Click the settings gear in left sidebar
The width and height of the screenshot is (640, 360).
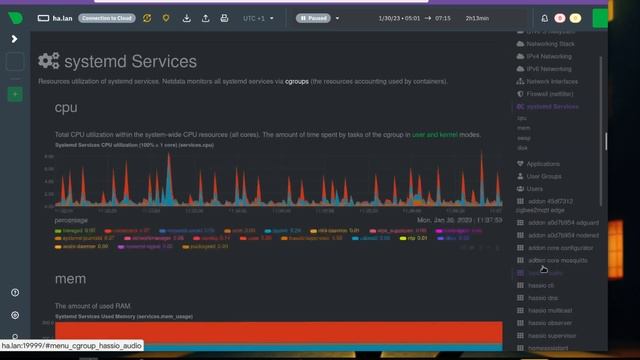[x=15, y=315]
